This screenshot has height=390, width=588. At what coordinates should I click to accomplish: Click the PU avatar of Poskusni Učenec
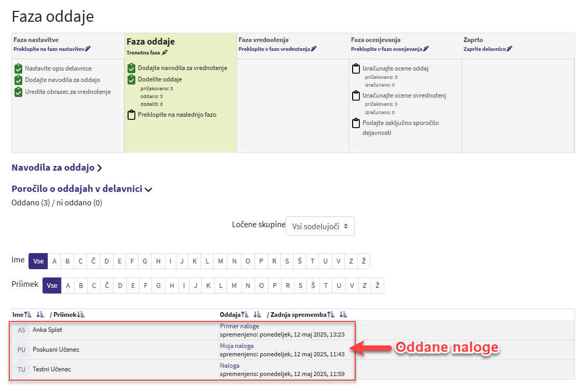[x=21, y=350]
